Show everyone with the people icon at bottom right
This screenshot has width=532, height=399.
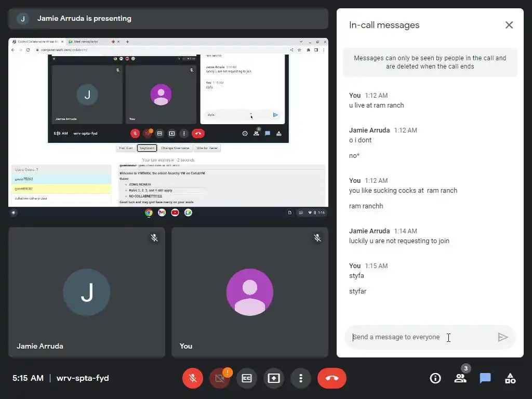tap(460, 378)
